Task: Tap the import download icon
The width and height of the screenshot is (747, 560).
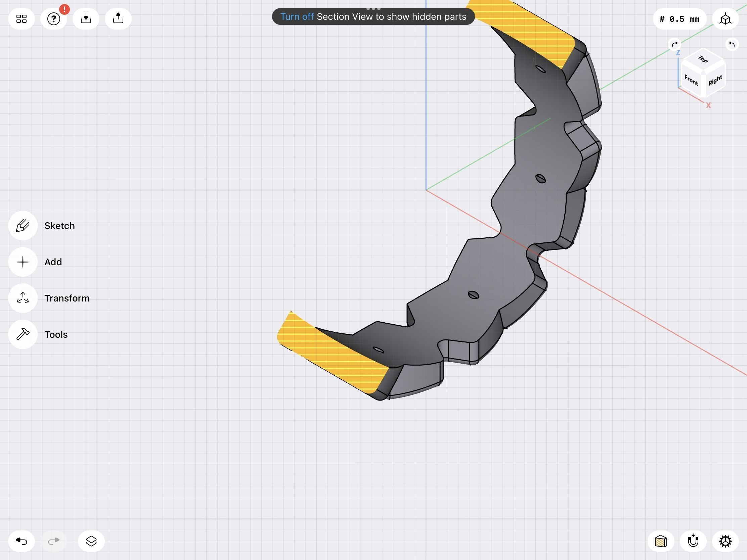Action: (x=86, y=18)
